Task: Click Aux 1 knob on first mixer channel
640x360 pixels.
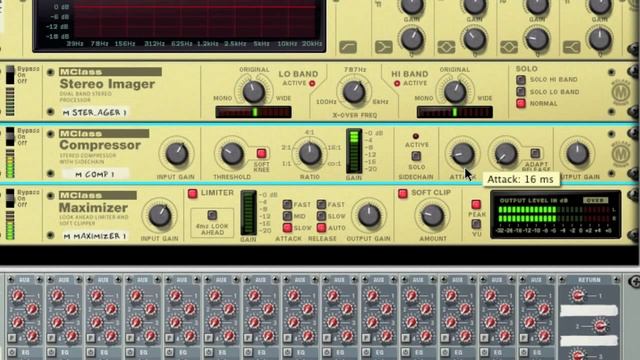Action: [17, 296]
